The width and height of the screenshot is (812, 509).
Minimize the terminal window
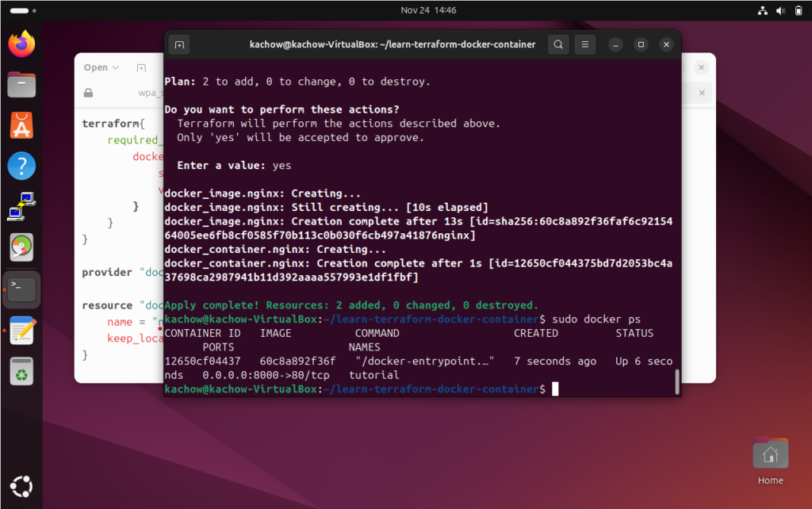[615, 44]
